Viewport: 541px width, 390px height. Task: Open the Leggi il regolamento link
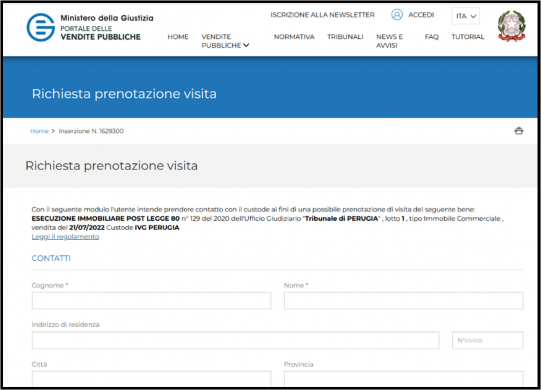point(65,237)
